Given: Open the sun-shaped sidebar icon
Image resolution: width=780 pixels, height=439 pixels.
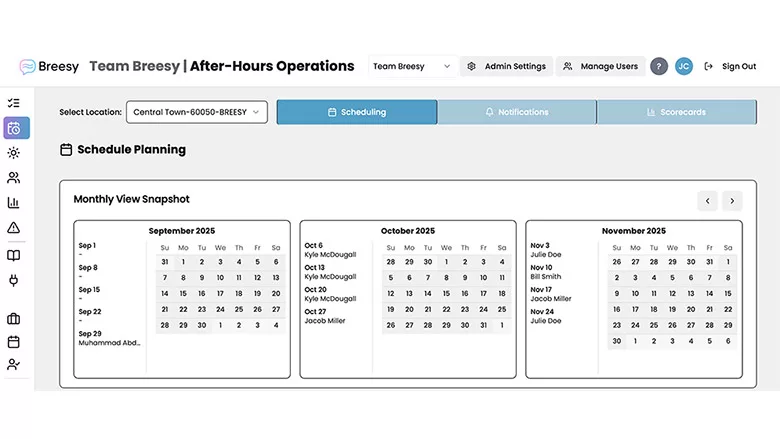Looking at the screenshot, I should coord(13,153).
